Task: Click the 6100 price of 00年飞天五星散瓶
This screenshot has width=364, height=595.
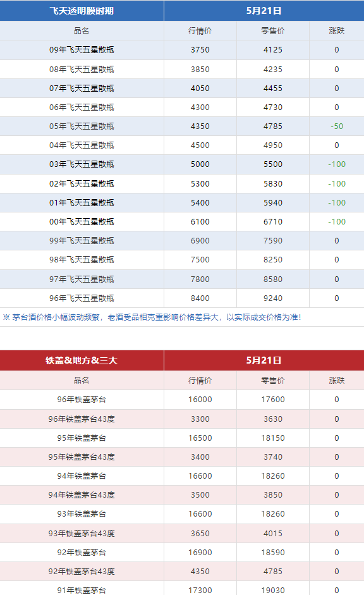Action: 200,221
